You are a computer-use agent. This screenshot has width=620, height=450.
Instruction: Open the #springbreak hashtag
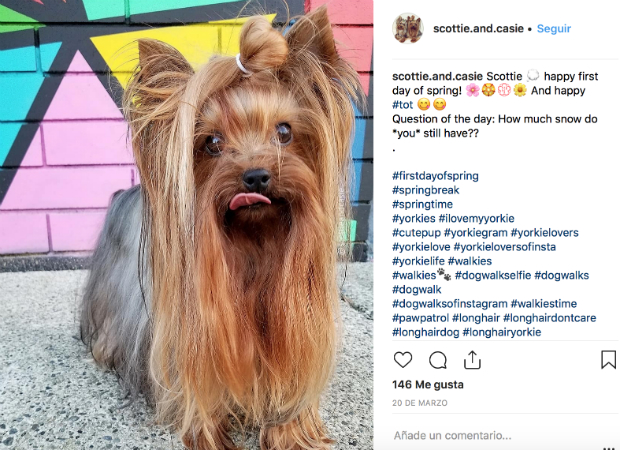pyautogui.click(x=426, y=190)
